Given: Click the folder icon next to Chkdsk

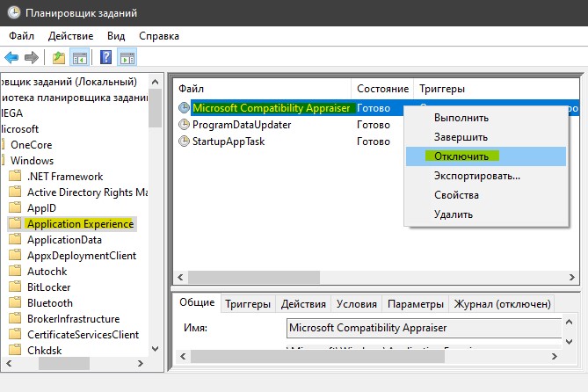Looking at the screenshot, I should pyautogui.click(x=15, y=350).
